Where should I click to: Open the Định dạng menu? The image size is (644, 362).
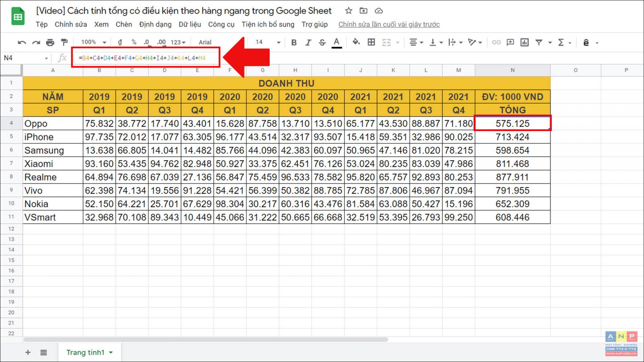155,25
